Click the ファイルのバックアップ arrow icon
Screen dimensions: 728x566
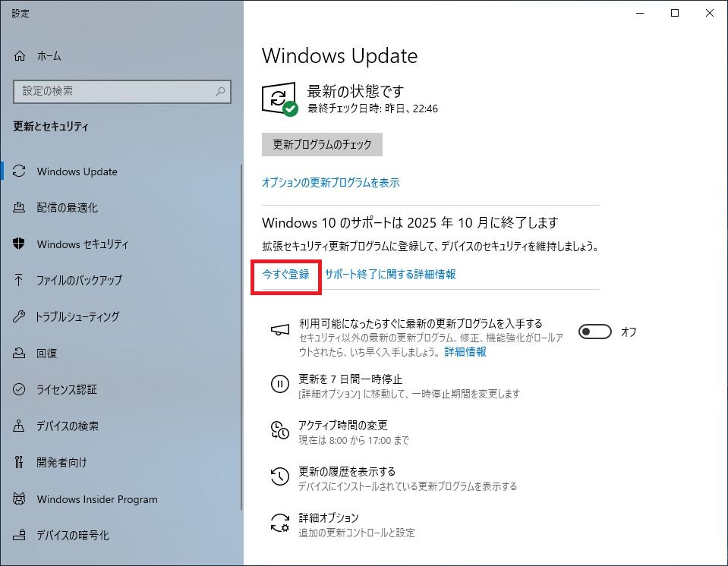point(20,281)
